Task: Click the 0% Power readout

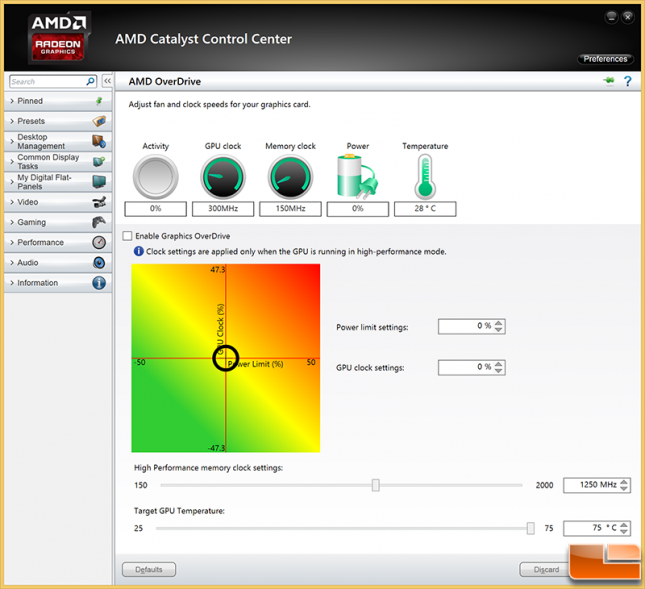Action: pos(357,209)
